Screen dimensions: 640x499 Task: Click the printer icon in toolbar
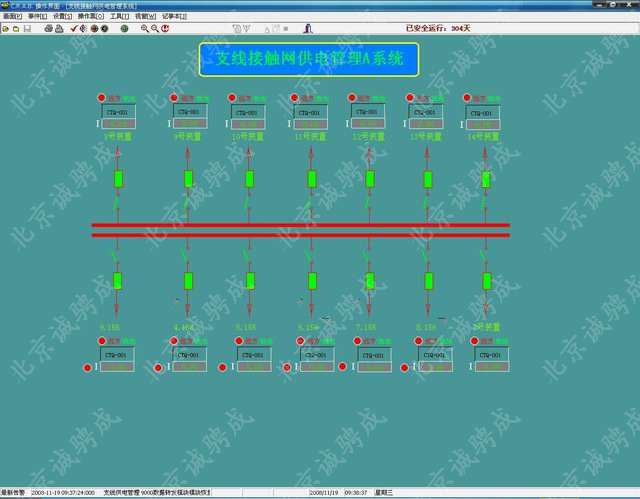pyautogui.click(x=49, y=29)
